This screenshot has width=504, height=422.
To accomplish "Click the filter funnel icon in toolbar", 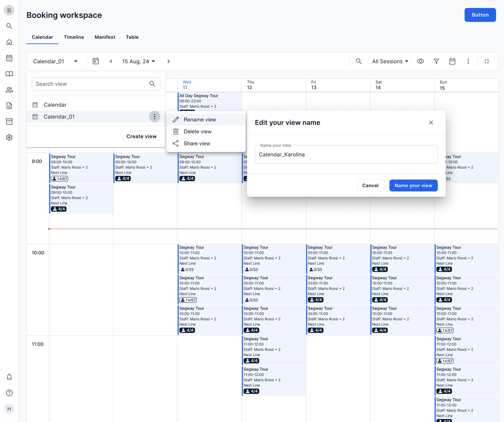I will (436, 61).
